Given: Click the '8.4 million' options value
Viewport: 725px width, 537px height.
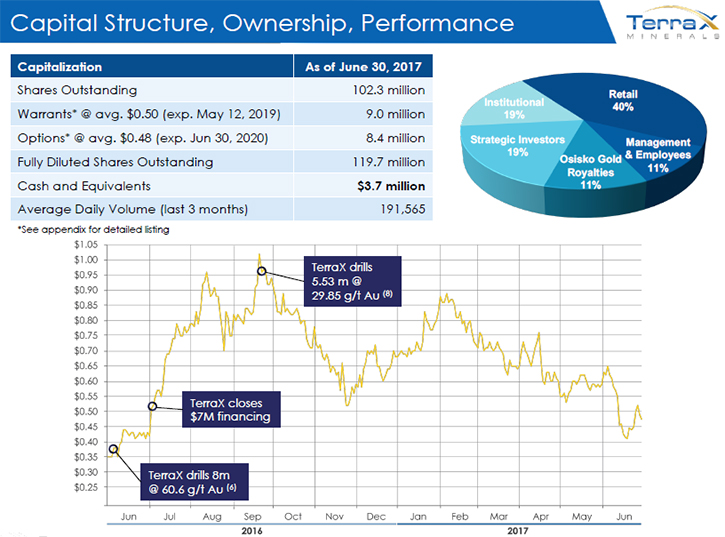Looking at the screenshot, I should (x=395, y=138).
